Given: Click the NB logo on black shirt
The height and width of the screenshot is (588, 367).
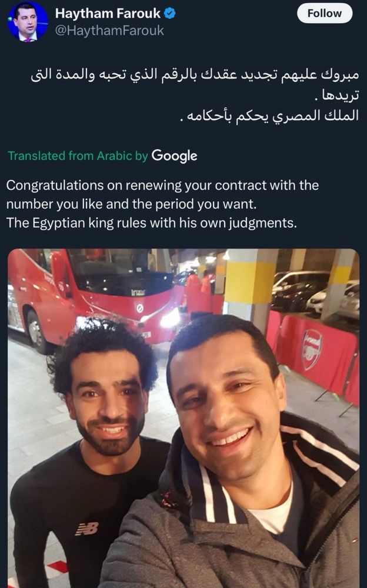Looking at the screenshot, I should (x=86, y=529).
